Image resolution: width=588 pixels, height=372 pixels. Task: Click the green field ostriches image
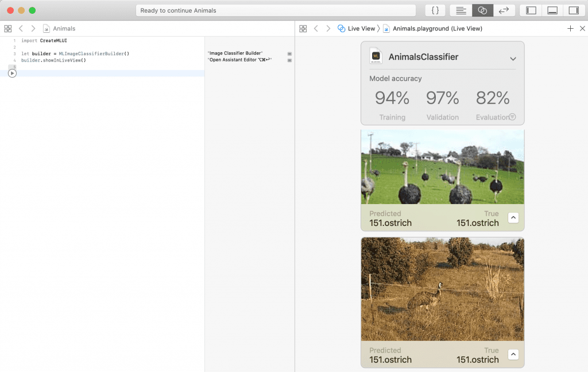442,167
